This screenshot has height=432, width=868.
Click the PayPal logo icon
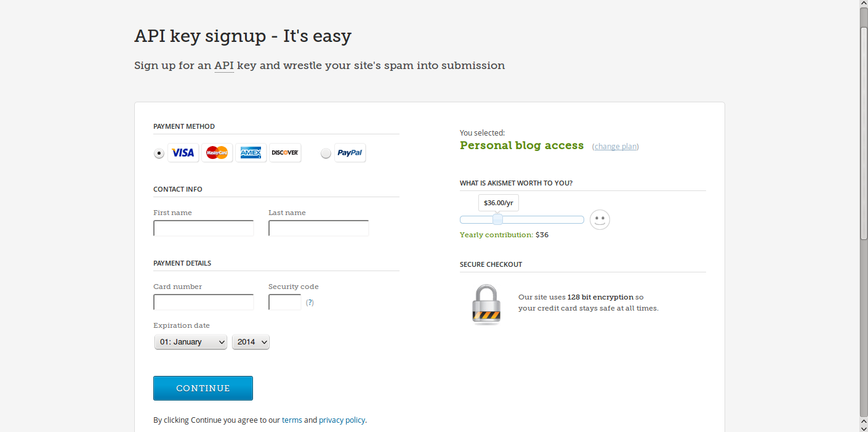(x=350, y=153)
